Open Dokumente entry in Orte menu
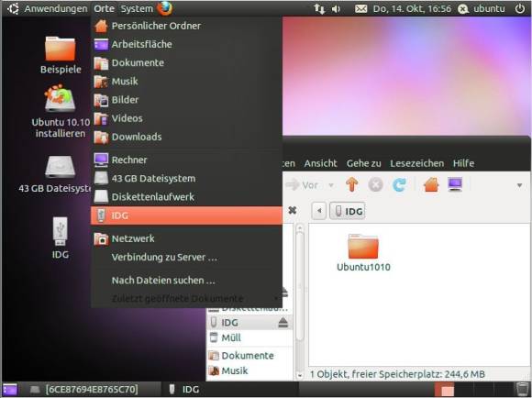Viewport: 532px width, 398px height. click(x=186, y=62)
